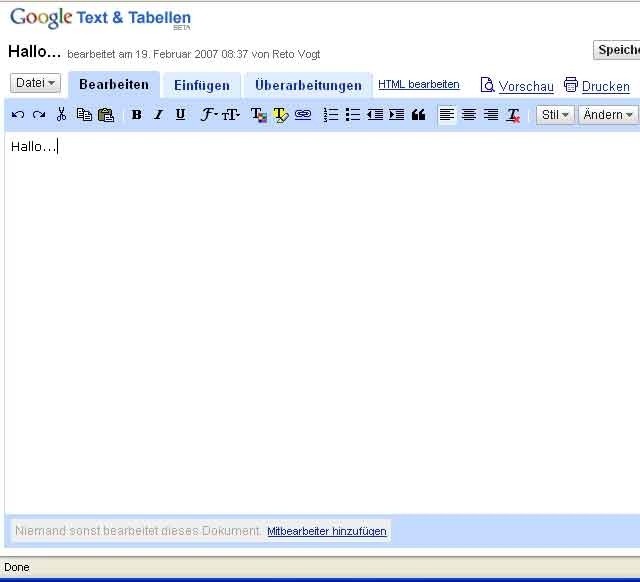Center align the text
Image resolution: width=640 pixels, height=582 pixels.
coord(469,115)
